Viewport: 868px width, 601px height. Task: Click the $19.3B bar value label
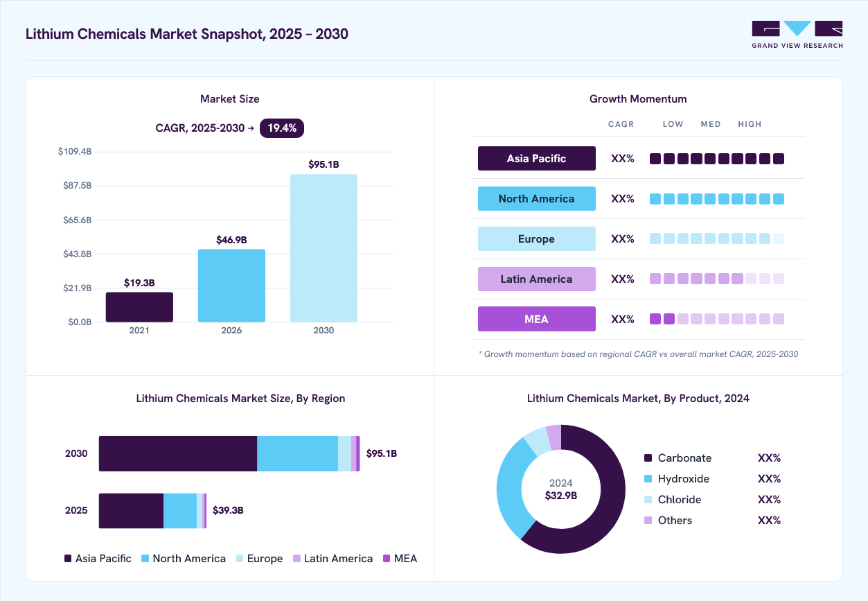click(139, 283)
